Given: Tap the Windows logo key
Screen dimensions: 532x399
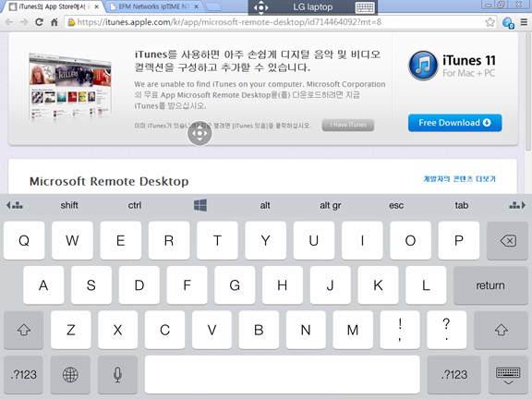Looking at the screenshot, I should tap(200, 205).
